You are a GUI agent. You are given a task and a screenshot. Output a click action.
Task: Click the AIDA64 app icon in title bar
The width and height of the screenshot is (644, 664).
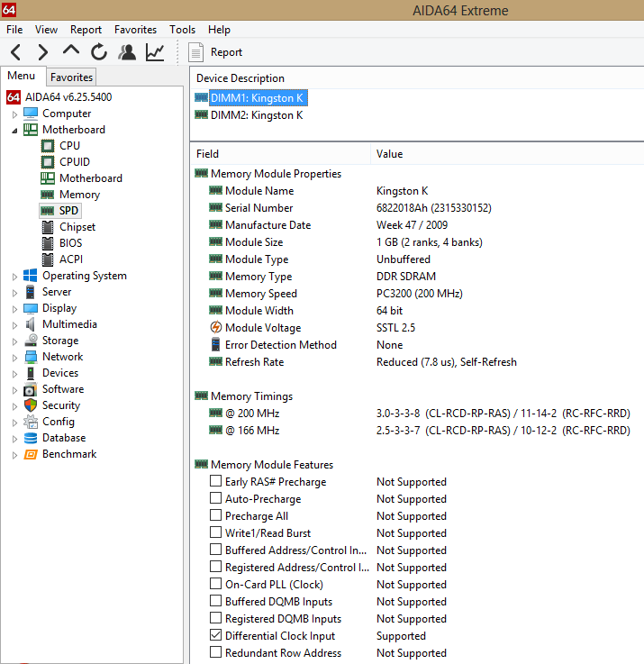coord(8,9)
